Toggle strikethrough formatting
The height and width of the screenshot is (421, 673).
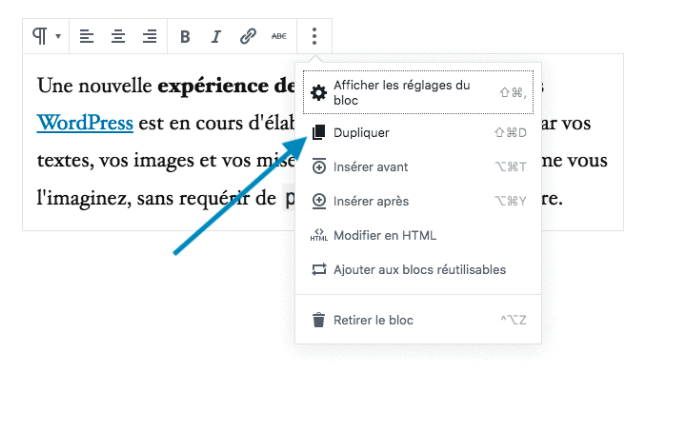pos(278,37)
